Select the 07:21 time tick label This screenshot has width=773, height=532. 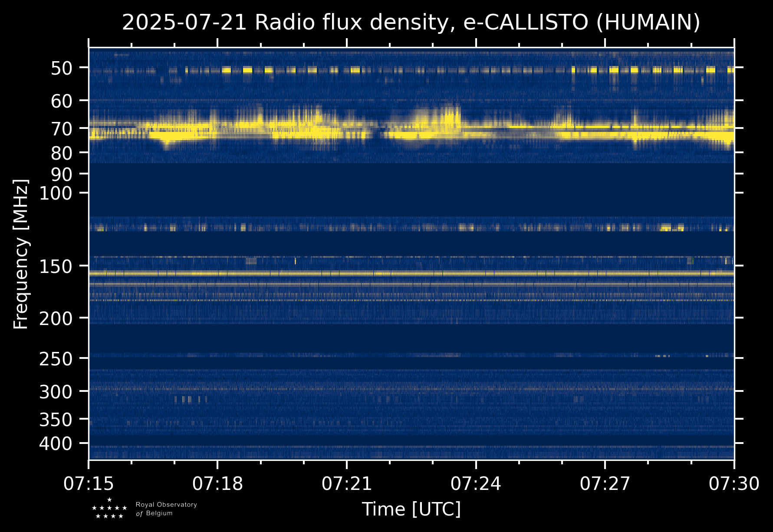click(347, 483)
